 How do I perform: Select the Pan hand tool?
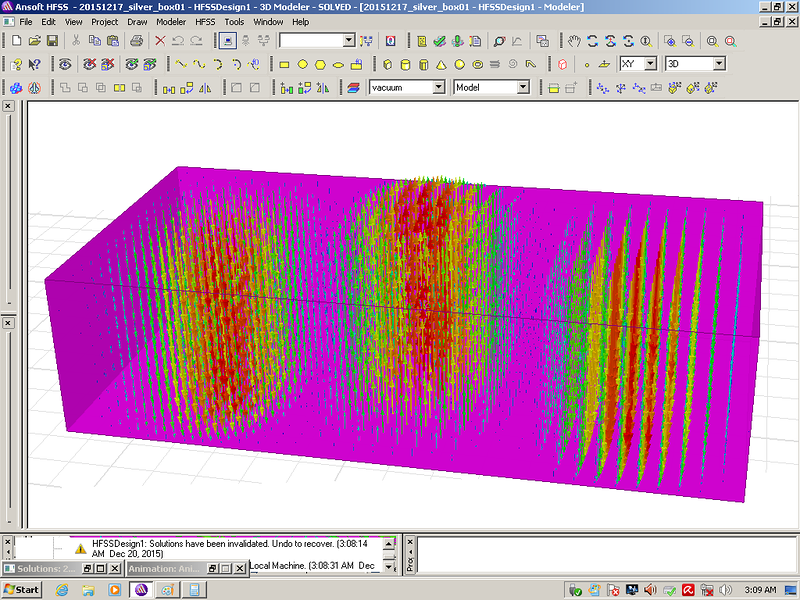pos(574,41)
